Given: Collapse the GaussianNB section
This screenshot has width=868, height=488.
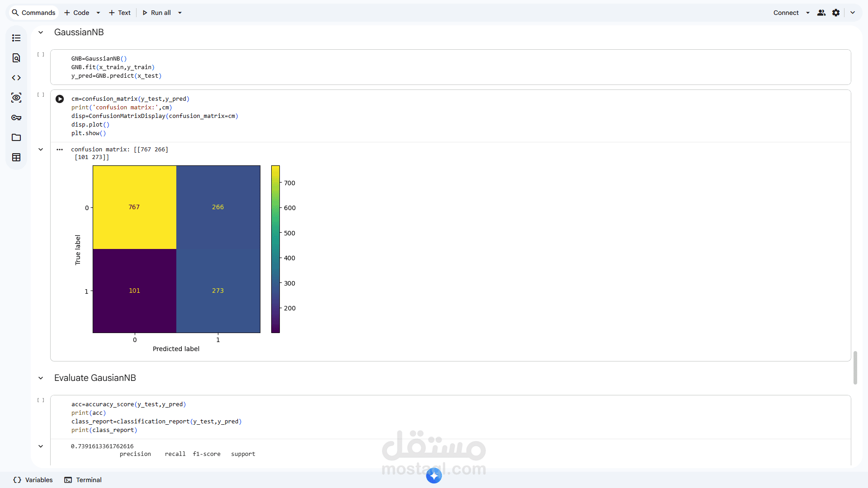Looking at the screenshot, I should pyautogui.click(x=41, y=33).
